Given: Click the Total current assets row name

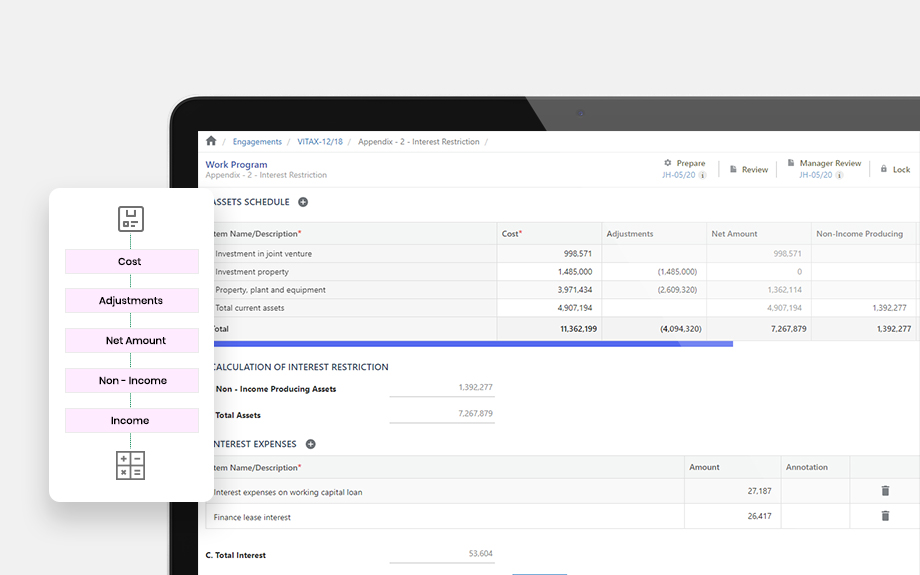Looking at the screenshot, I should pyautogui.click(x=249, y=308).
